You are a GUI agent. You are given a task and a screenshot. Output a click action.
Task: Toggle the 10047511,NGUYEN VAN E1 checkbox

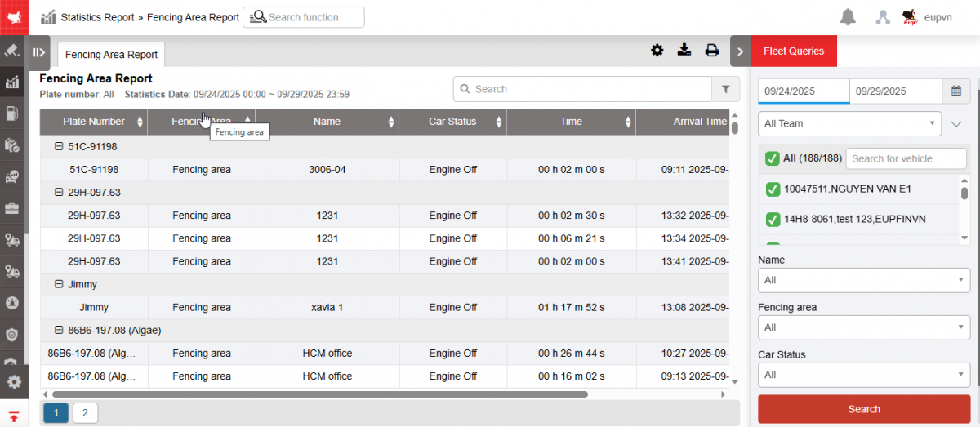point(772,189)
